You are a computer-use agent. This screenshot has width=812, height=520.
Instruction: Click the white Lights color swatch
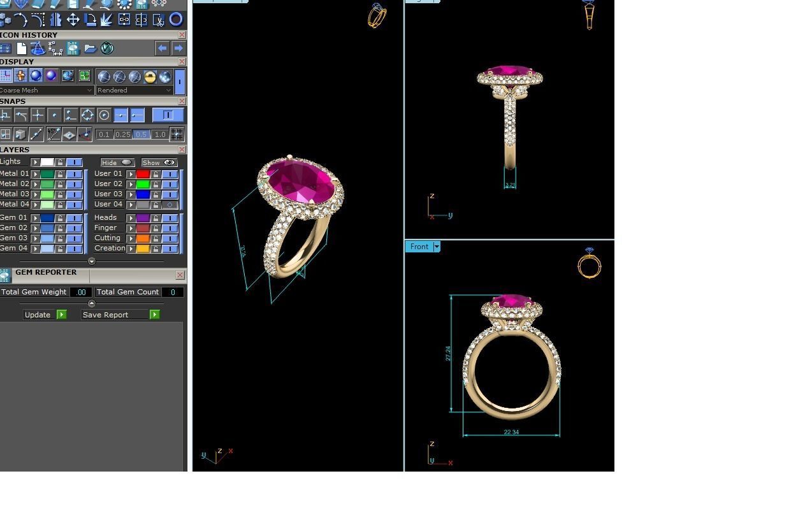47,162
